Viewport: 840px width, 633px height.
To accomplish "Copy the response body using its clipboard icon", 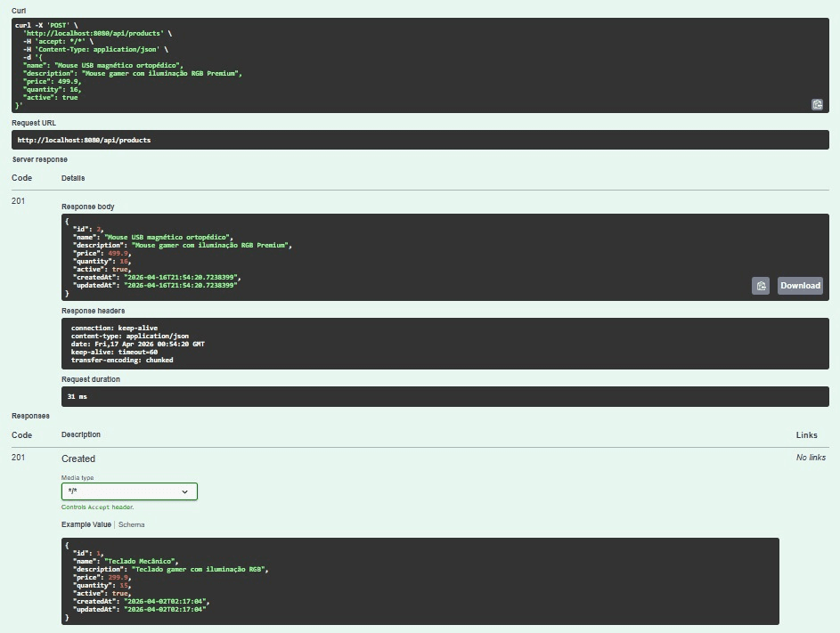I will [x=762, y=285].
